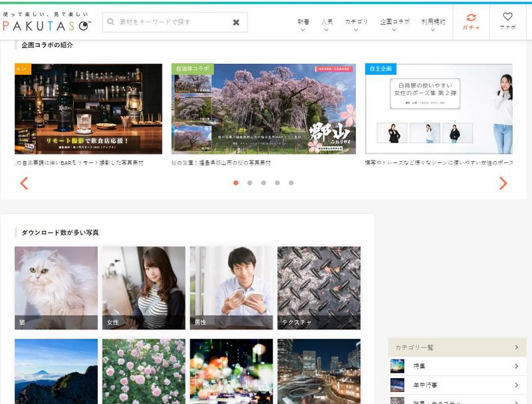Open the 男性 photo category
This screenshot has width=532, height=404.
pos(231,288)
